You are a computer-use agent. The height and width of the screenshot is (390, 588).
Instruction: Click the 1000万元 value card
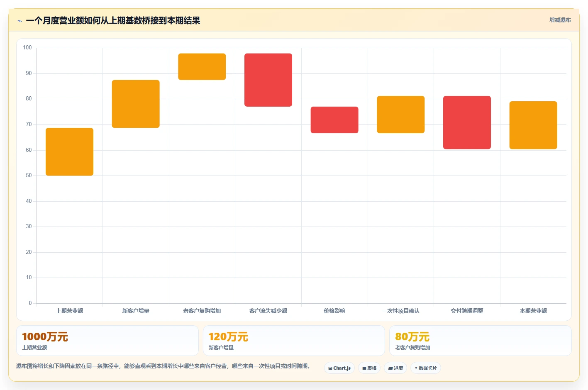pyautogui.click(x=107, y=341)
